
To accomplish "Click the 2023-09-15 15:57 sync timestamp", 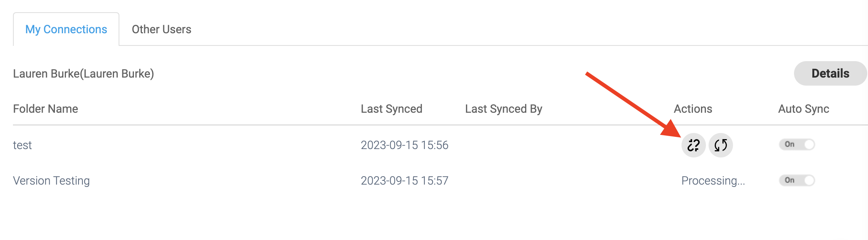I will point(404,181).
